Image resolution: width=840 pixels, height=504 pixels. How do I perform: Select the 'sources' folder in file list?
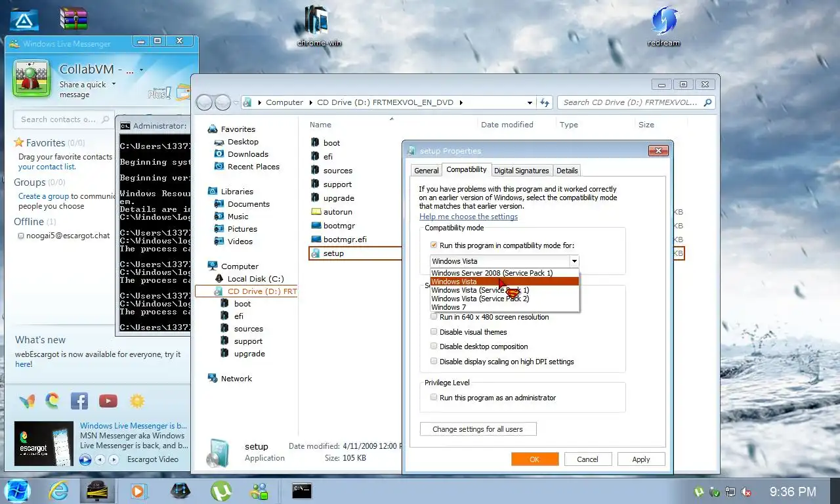click(331, 170)
